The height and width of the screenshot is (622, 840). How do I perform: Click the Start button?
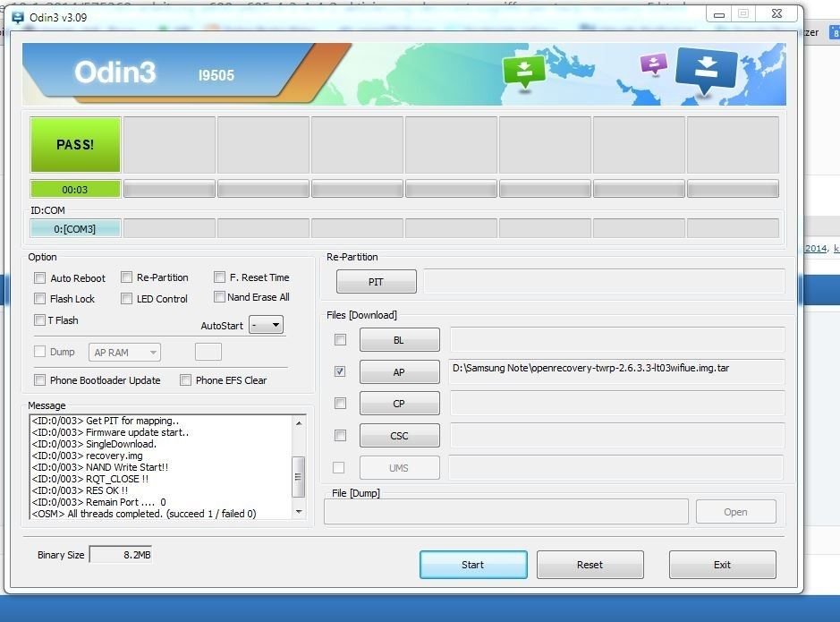(x=473, y=565)
